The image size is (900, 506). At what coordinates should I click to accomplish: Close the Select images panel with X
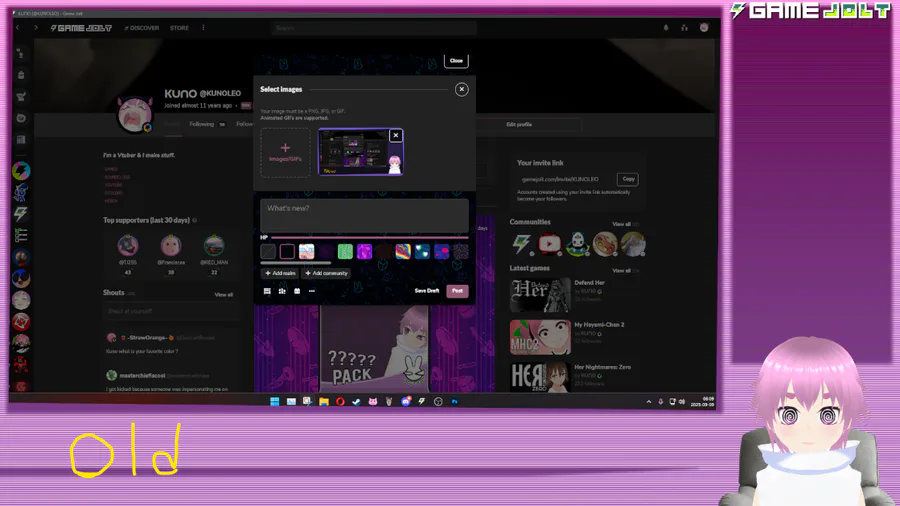click(461, 89)
